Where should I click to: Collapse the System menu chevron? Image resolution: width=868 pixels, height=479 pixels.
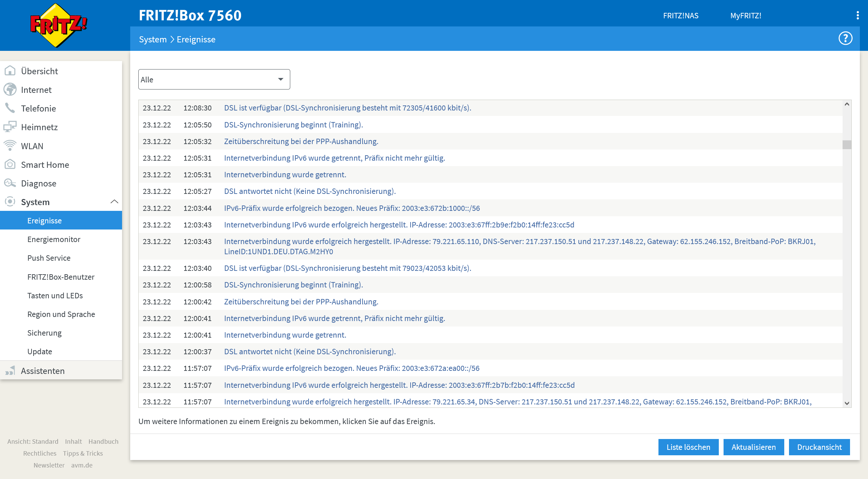pos(114,202)
